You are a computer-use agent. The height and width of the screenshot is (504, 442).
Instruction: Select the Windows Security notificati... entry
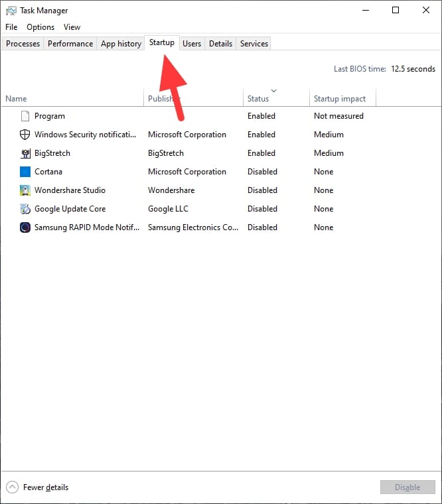tap(85, 135)
